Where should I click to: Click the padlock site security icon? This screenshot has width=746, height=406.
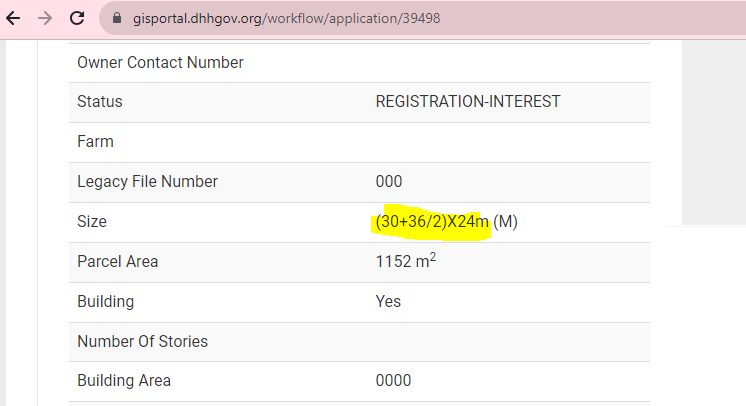point(117,19)
